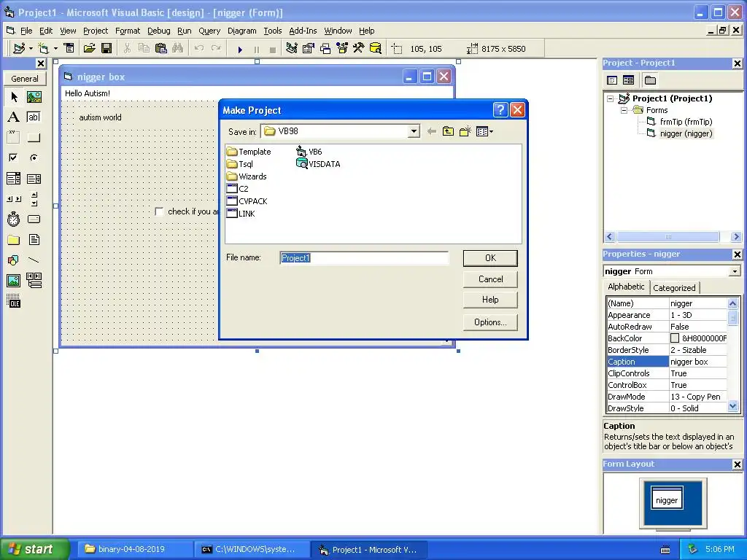The width and height of the screenshot is (747, 560).
Task: Select the OLE container tool
Action: [x=14, y=301]
